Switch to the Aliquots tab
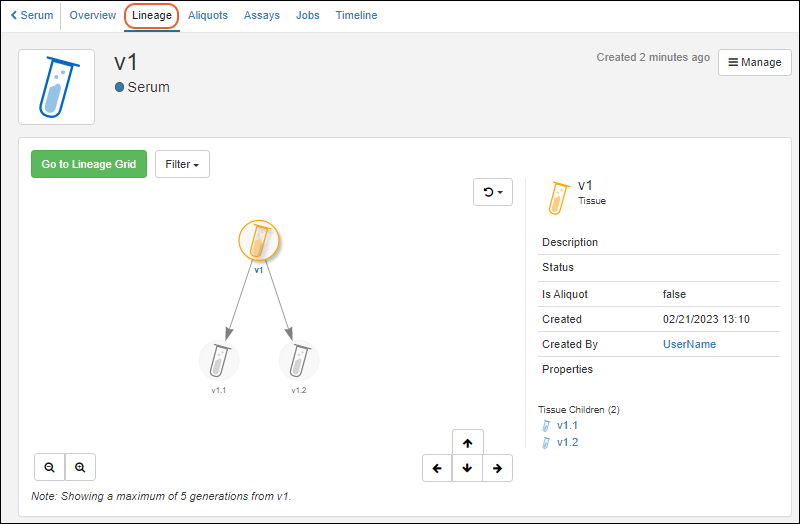The height and width of the screenshot is (524, 800). click(x=208, y=16)
